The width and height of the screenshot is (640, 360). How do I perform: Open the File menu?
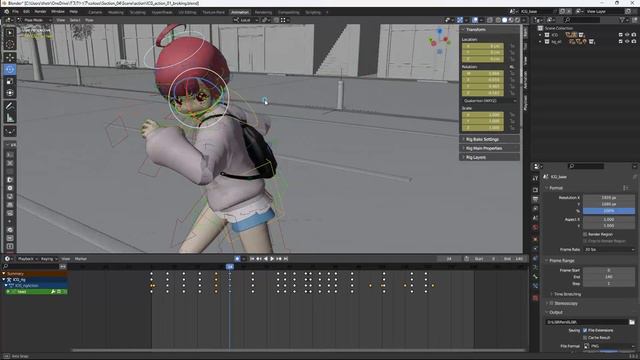16,11
